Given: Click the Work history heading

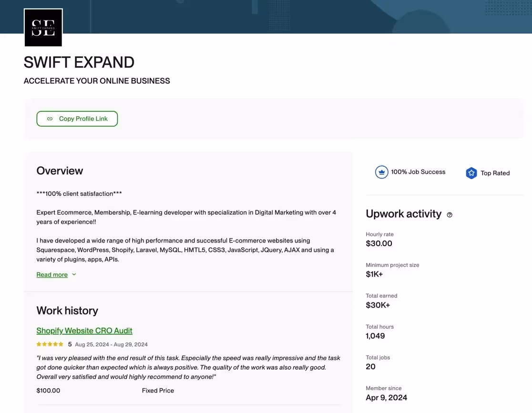Looking at the screenshot, I should [x=67, y=311].
